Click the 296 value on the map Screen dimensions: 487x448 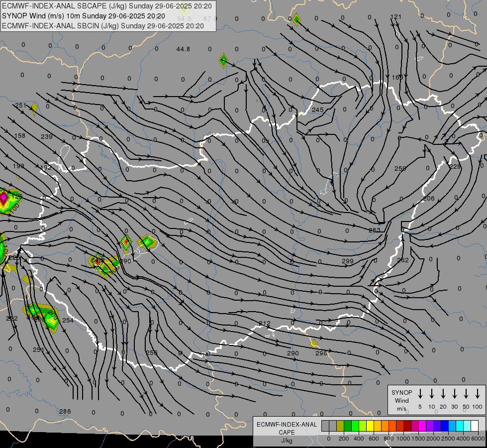(x=321, y=353)
